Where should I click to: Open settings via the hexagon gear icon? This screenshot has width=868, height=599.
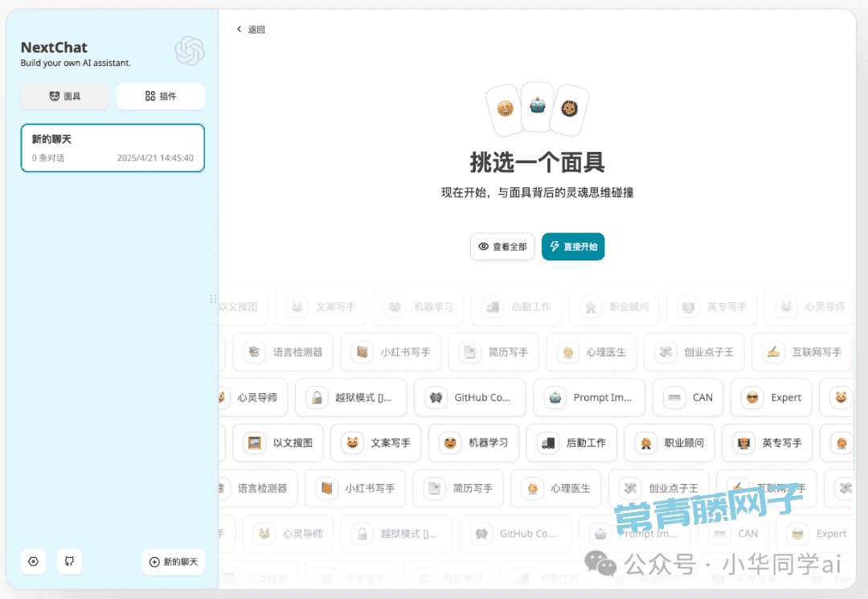33,561
